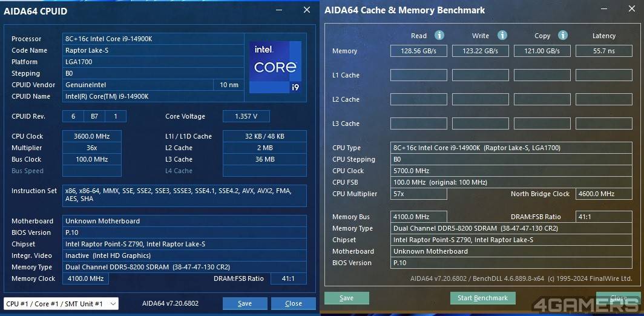Close the Cache & Memory Benchmark window with X
Viewport: 644px width, 316px height.
click(632, 8)
